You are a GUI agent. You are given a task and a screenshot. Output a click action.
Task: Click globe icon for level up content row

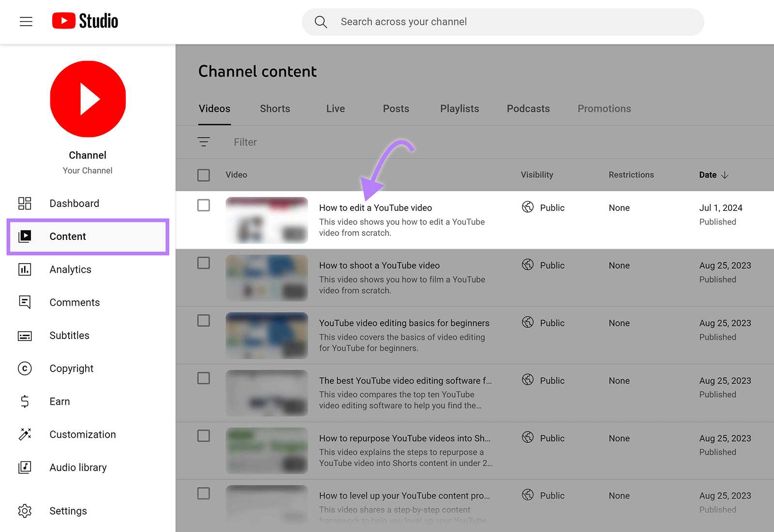[x=528, y=495]
